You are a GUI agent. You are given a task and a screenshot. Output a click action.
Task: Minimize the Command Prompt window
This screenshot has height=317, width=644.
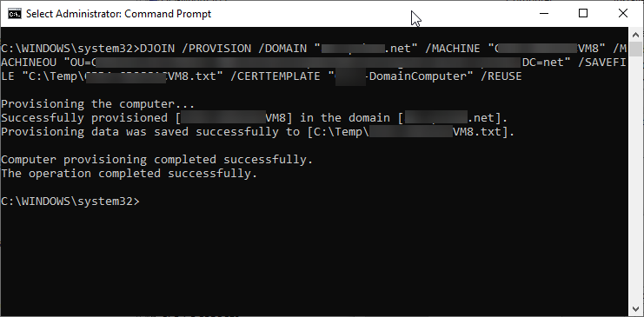click(x=544, y=14)
